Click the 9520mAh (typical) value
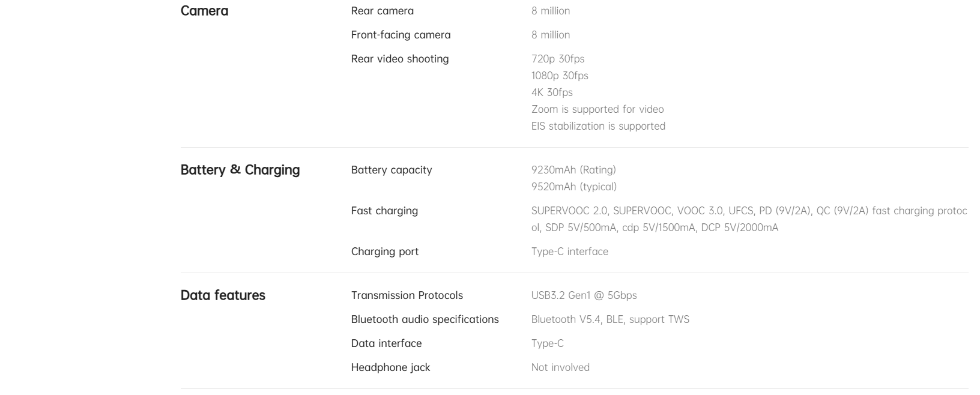Image resolution: width=980 pixels, height=395 pixels. [x=574, y=187]
